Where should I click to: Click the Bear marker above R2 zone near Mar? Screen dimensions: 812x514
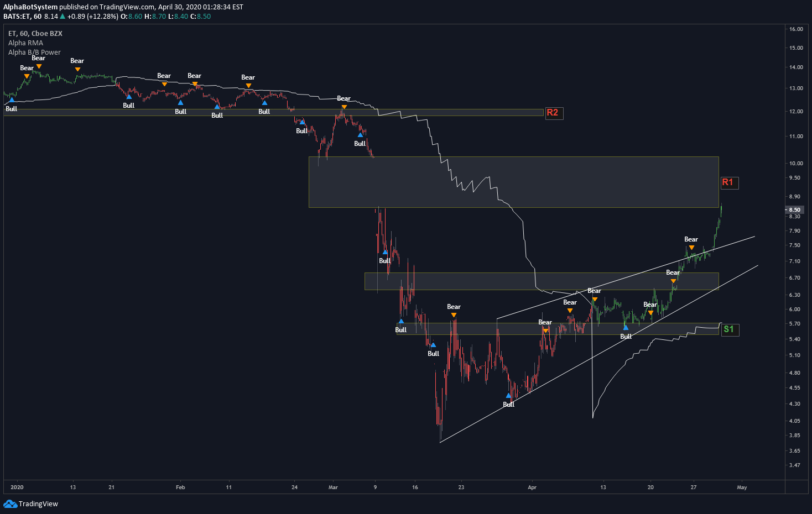coord(344,102)
